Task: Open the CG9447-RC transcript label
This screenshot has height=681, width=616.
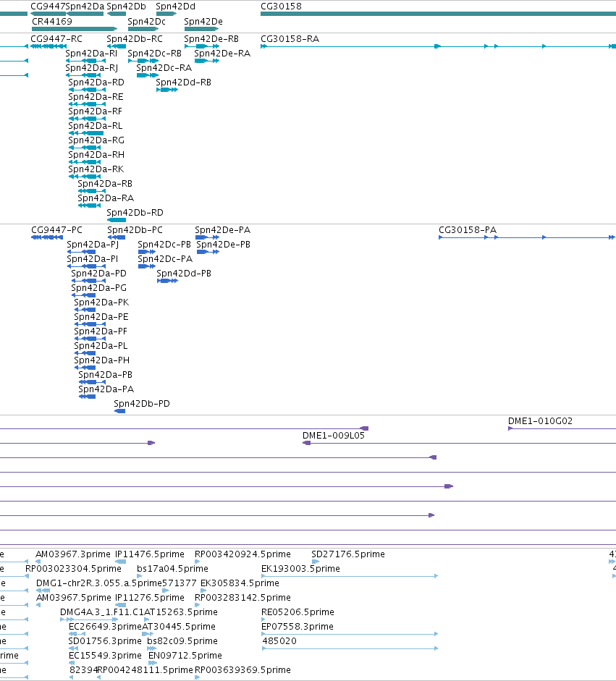Action: pyautogui.click(x=56, y=38)
